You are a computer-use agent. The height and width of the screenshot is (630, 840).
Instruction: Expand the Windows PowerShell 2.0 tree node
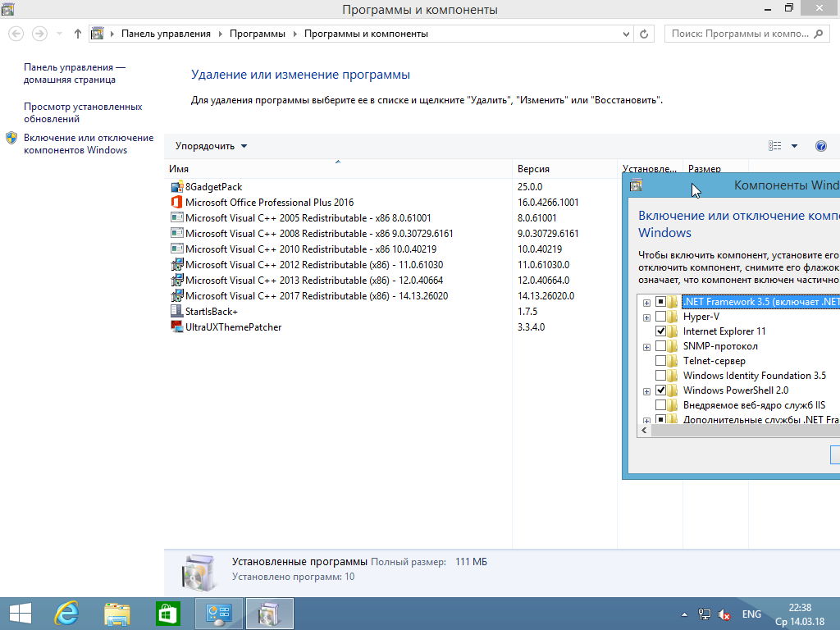point(646,391)
